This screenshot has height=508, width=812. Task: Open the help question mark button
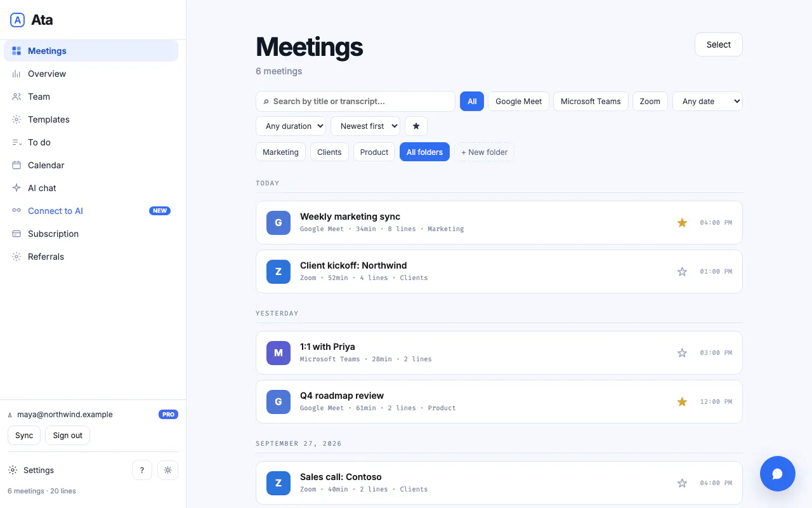tap(142, 470)
